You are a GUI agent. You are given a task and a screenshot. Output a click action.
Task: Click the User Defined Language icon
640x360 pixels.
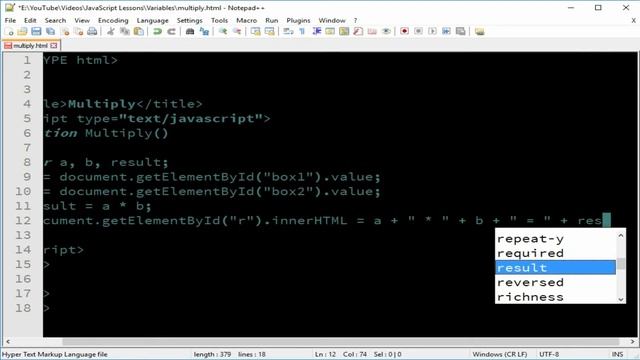(329, 31)
